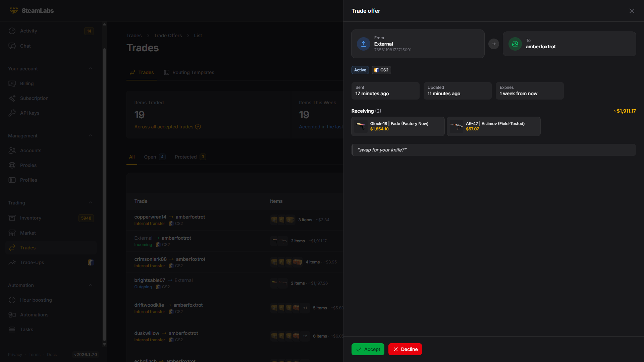
Task: Open the Trade-Ups page
Action: coord(51,262)
